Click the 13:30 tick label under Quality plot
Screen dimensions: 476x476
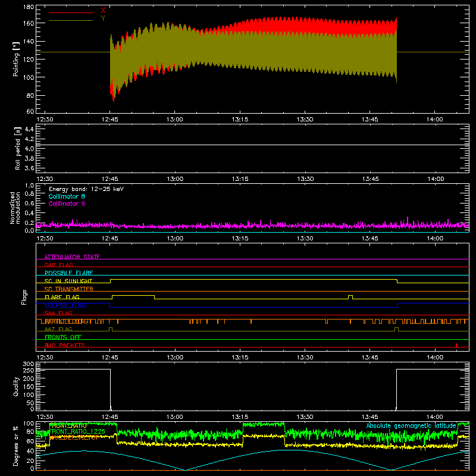(x=305, y=417)
